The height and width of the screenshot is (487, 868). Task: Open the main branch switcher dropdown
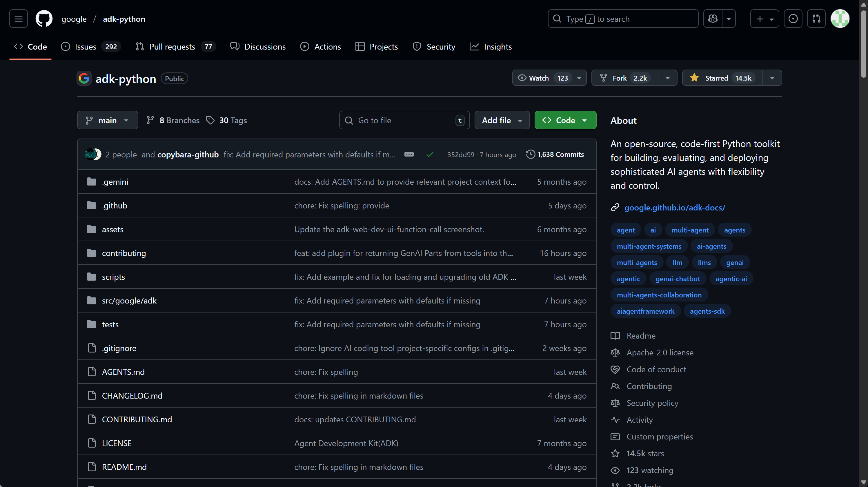click(x=108, y=120)
